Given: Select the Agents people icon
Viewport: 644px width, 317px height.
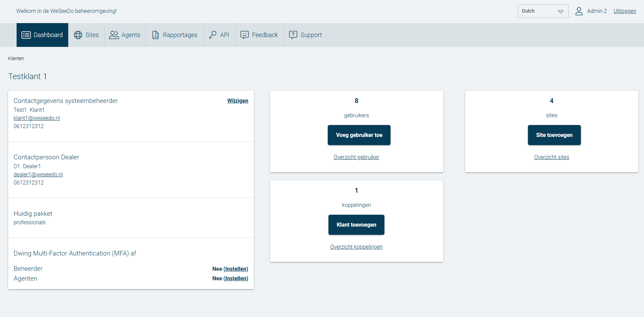Looking at the screenshot, I should pos(113,35).
